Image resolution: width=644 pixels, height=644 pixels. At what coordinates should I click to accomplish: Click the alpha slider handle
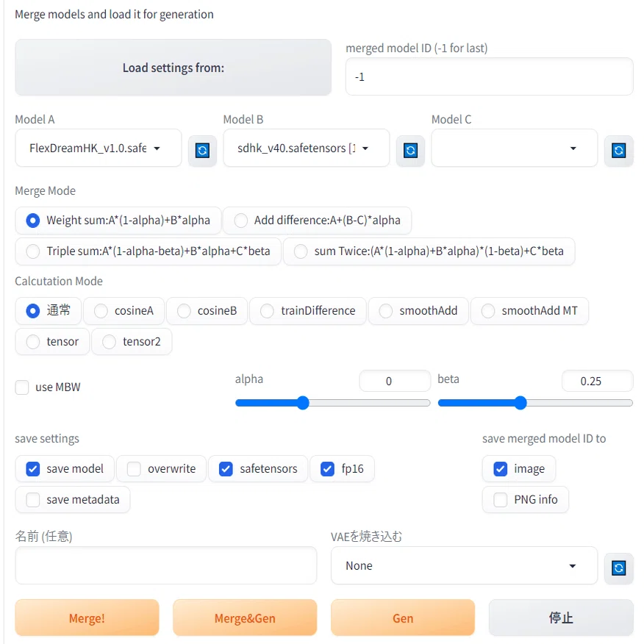tap(303, 403)
